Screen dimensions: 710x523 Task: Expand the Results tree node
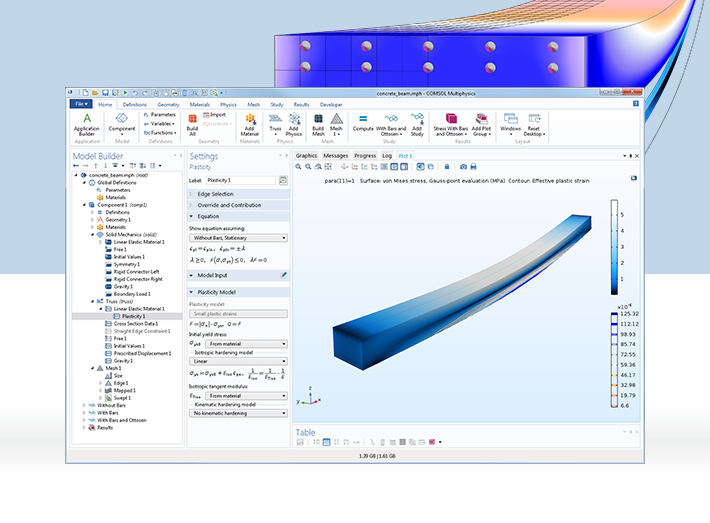coord(84,427)
